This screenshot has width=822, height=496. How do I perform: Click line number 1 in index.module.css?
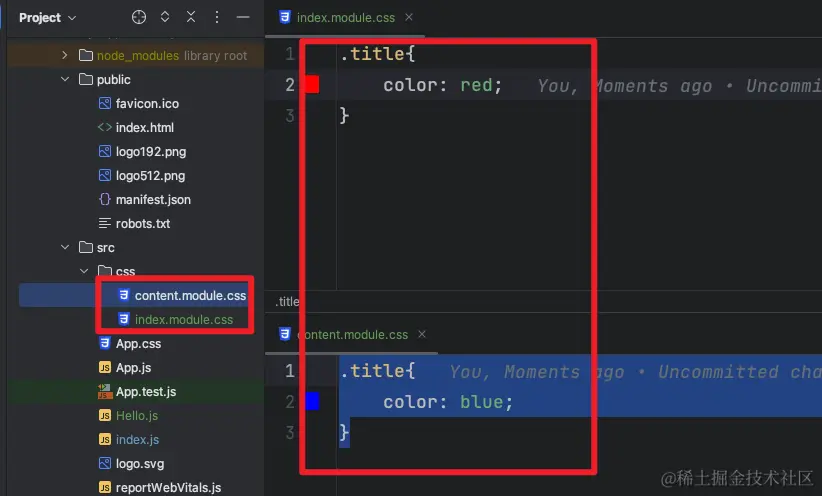coord(289,53)
